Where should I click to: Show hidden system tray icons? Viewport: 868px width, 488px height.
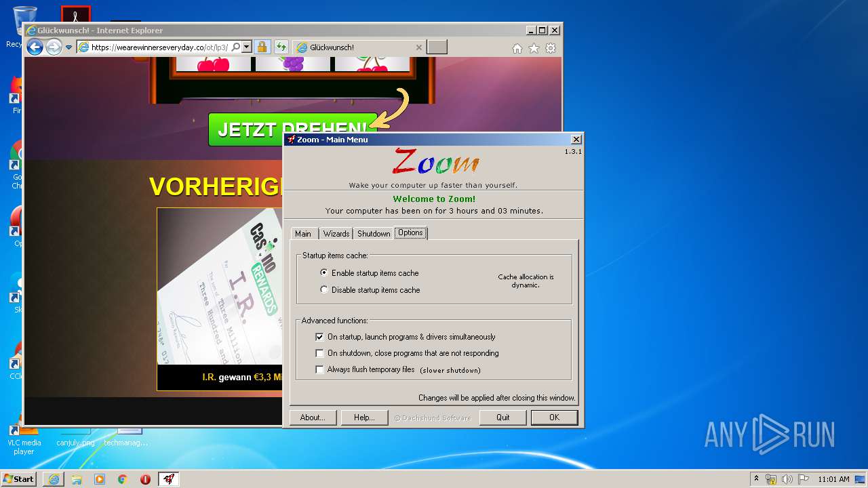coord(756,479)
